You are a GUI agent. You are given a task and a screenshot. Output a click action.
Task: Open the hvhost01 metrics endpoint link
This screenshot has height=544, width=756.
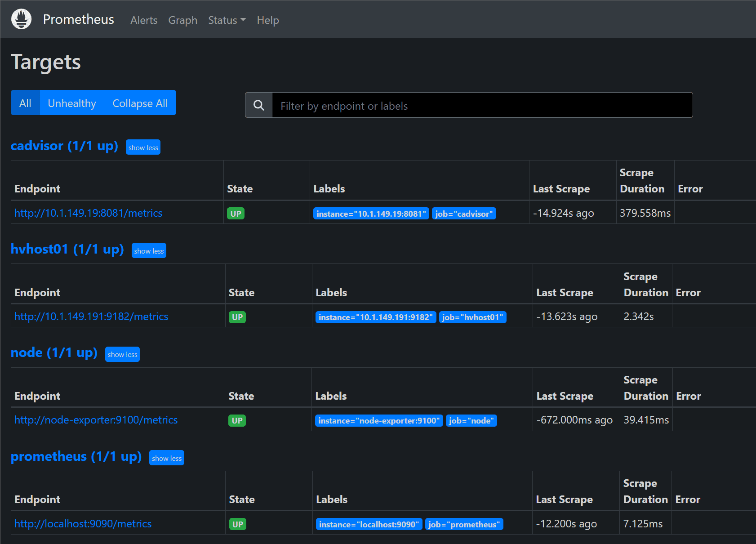(91, 317)
